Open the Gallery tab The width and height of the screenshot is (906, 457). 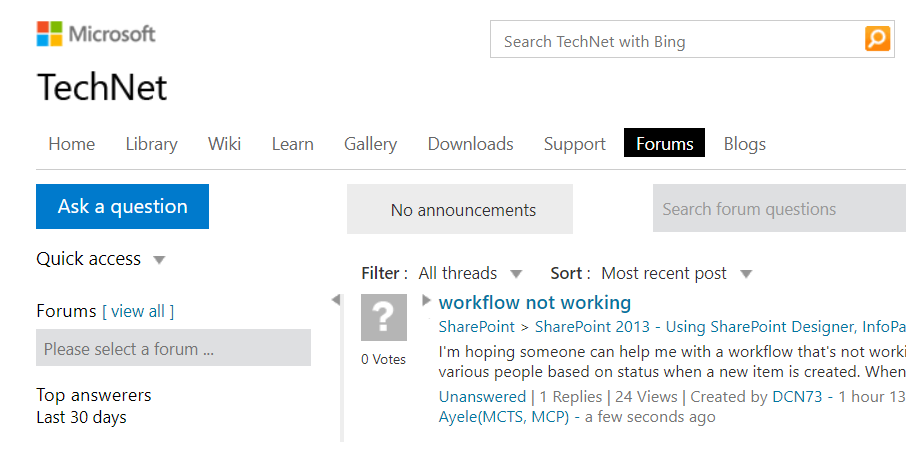(x=370, y=143)
